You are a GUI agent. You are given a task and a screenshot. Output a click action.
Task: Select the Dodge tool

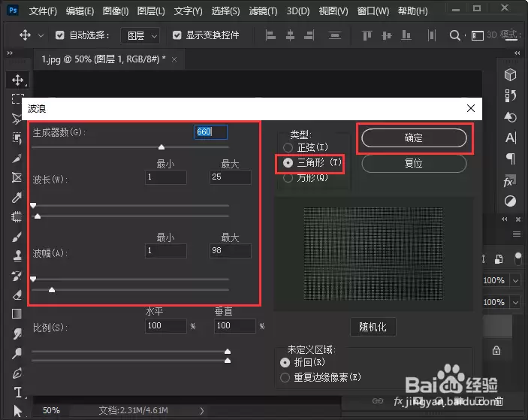[17, 353]
